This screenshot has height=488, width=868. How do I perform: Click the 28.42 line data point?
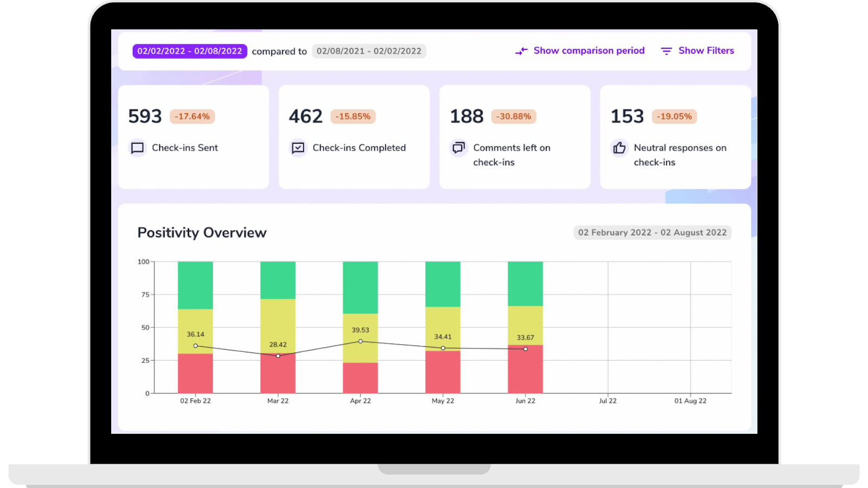pos(278,356)
